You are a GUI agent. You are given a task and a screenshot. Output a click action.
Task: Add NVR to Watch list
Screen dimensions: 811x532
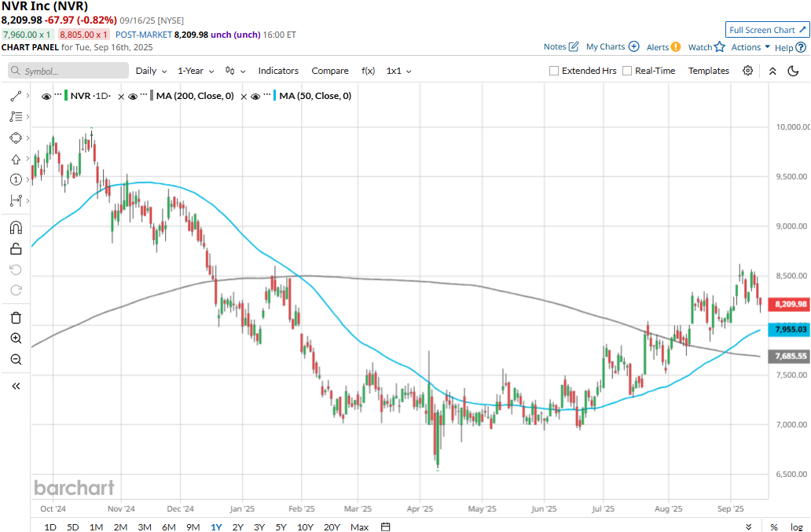[706, 47]
